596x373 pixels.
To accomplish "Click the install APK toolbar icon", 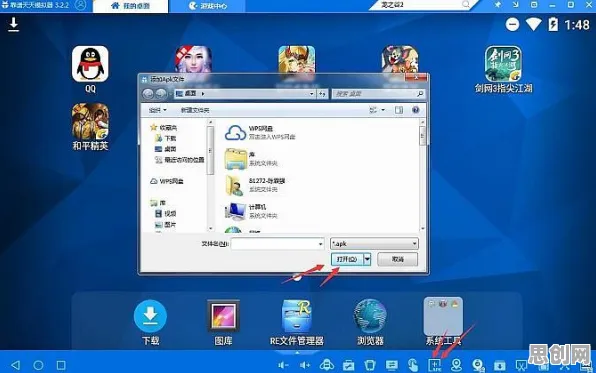I will pos(434,365).
